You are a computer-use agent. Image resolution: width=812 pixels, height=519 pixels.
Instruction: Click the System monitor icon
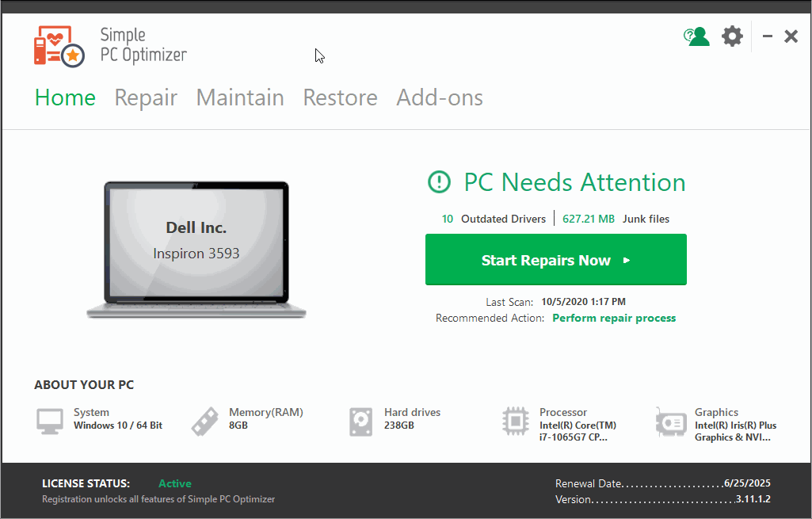49,421
